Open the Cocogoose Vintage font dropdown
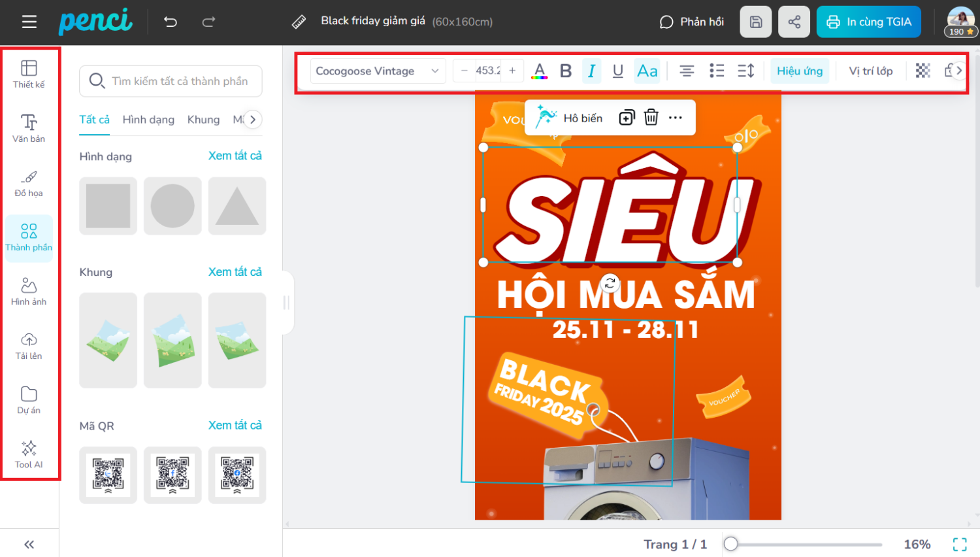980x557 pixels. coord(378,71)
